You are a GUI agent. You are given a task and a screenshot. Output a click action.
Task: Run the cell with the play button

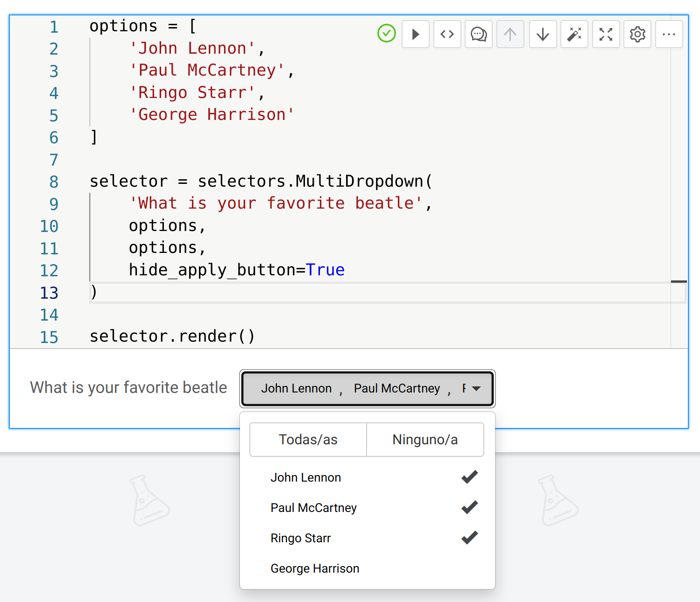click(415, 34)
